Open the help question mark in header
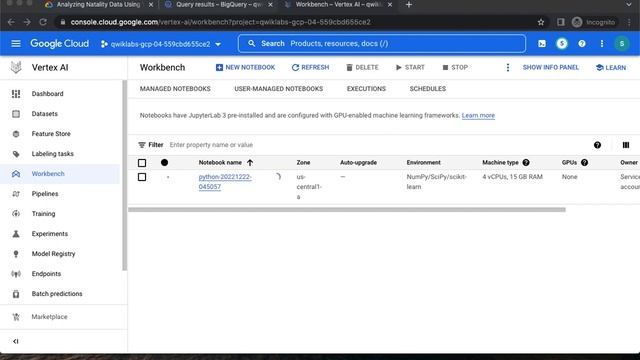 click(x=582, y=44)
